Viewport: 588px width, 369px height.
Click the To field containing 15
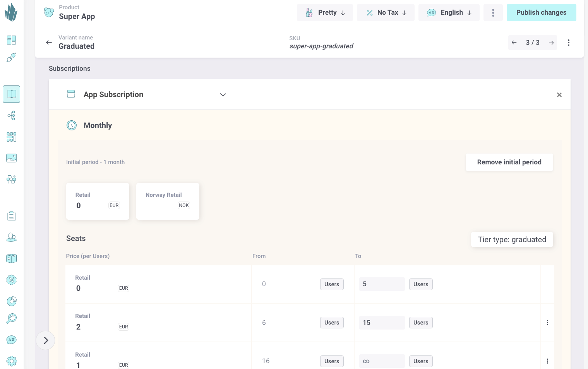(382, 323)
